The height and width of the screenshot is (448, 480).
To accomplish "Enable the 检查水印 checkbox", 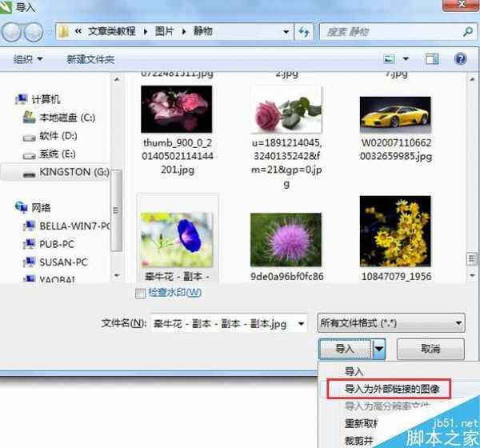I will click(x=142, y=293).
